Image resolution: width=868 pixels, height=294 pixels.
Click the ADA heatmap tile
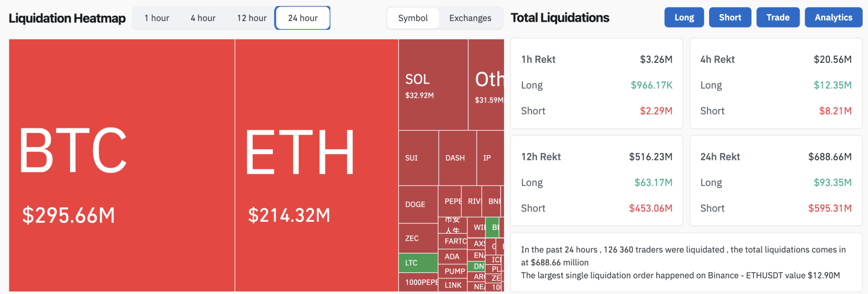(x=452, y=257)
